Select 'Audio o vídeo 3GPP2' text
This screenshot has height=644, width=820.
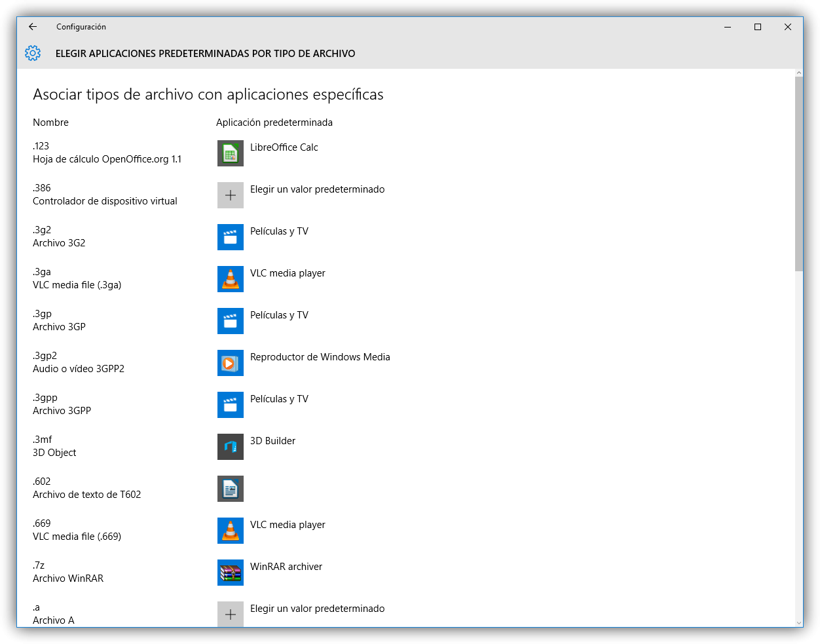tap(79, 369)
